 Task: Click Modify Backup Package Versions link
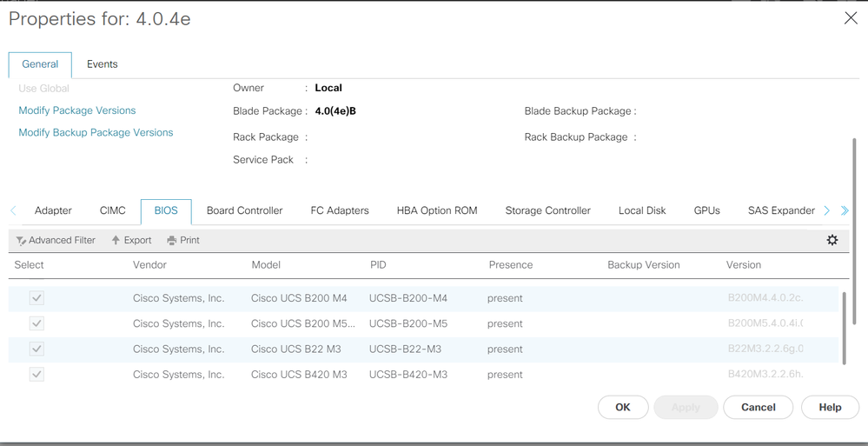point(96,132)
